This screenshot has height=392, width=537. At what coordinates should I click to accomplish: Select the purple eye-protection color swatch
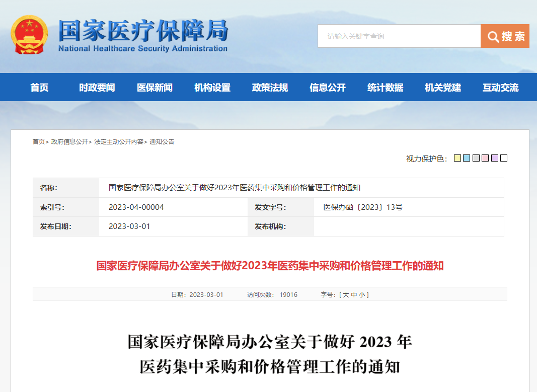(495, 158)
